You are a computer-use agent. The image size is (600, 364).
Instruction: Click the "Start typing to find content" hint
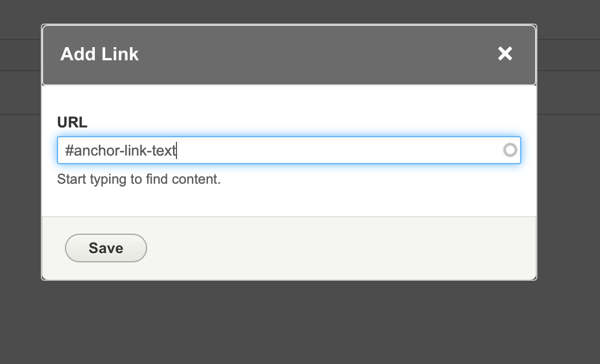139,179
